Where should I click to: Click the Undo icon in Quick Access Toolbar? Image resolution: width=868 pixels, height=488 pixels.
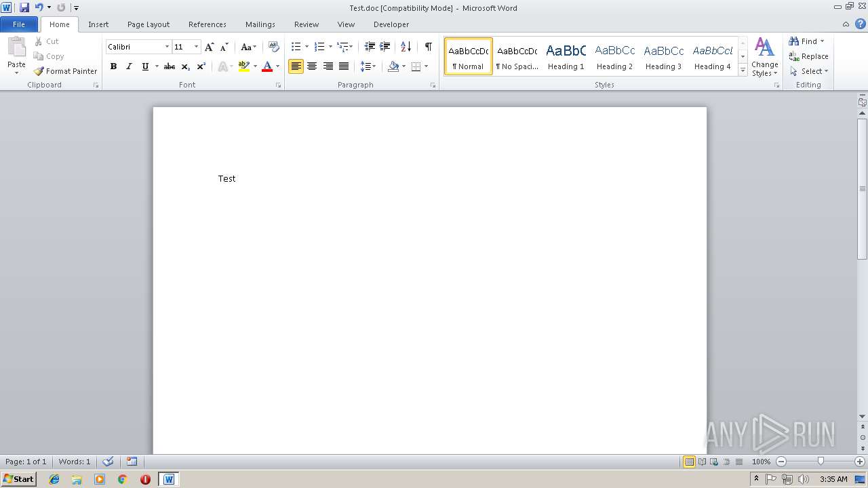click(39, 7)
